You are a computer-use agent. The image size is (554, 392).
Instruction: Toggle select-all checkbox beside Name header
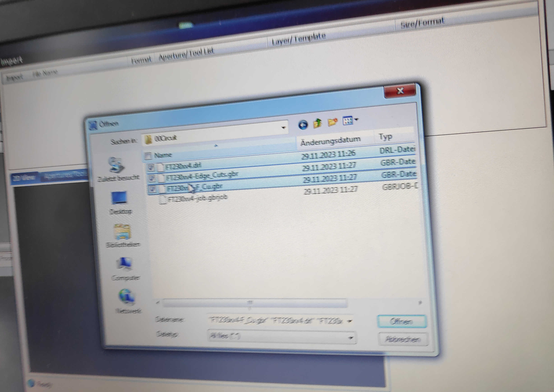click(148, 156)
